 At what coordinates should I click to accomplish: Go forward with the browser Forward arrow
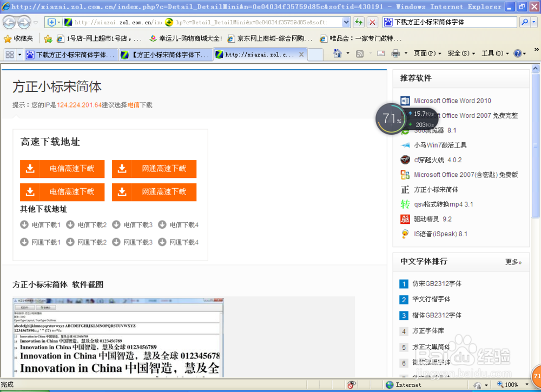point(24,23)
